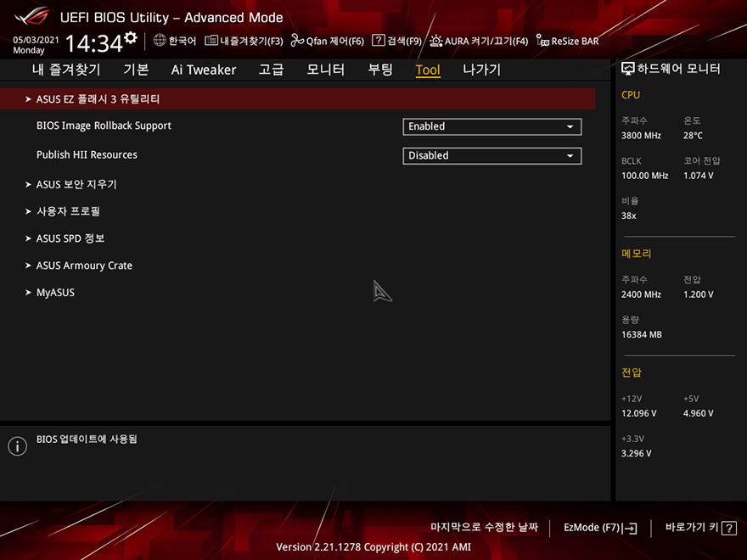
Task: Click the +12V 12.096 V reading
Action: pos(638,413)
